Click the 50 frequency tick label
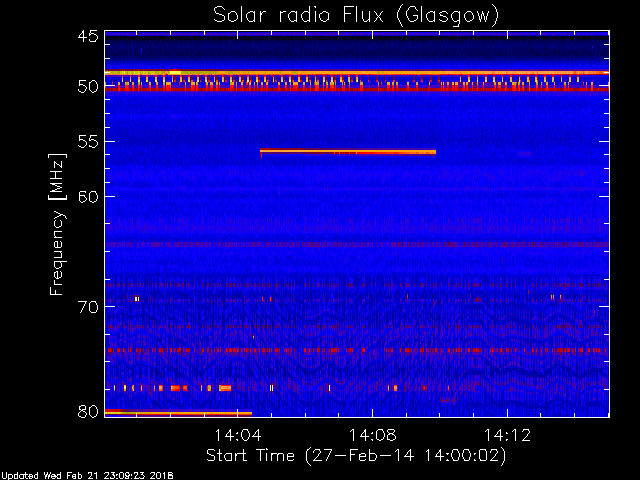The width and height of the screenshot is (640, 480). (x=88, y=87)
